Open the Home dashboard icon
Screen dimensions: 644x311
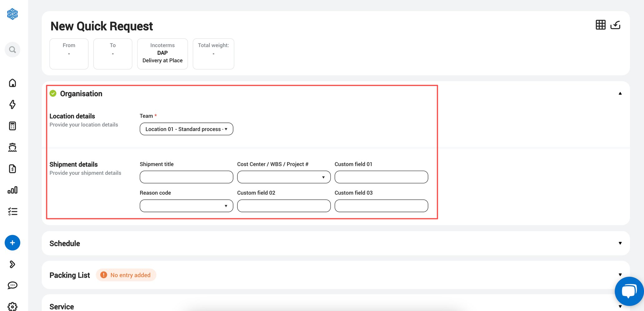[12, 83]
